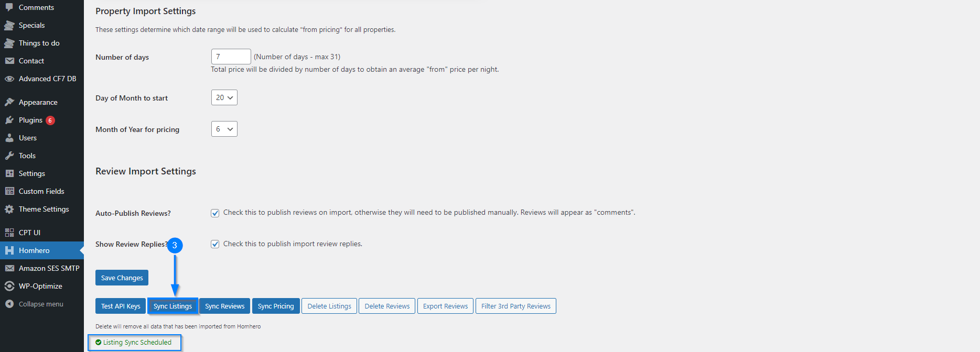The height and width of the screenshot is (352, 980).
Task: Open the Month of Year for pricing dropdown
Action: [x=224, y=129]
